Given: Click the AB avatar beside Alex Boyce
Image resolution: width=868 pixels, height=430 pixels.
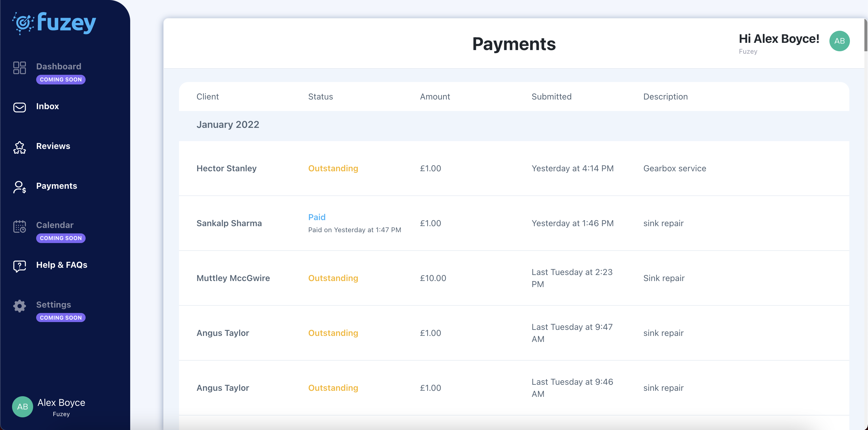Looking at the screenshot, I should 22,407.
